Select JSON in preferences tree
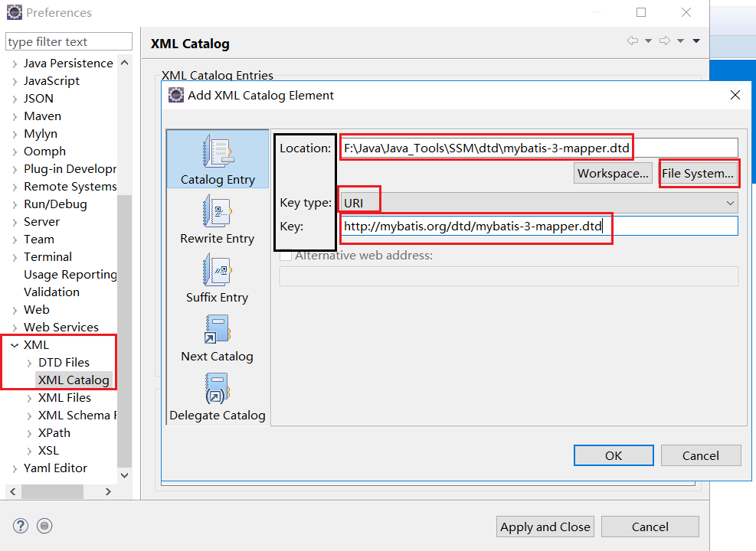 (38, 98)
